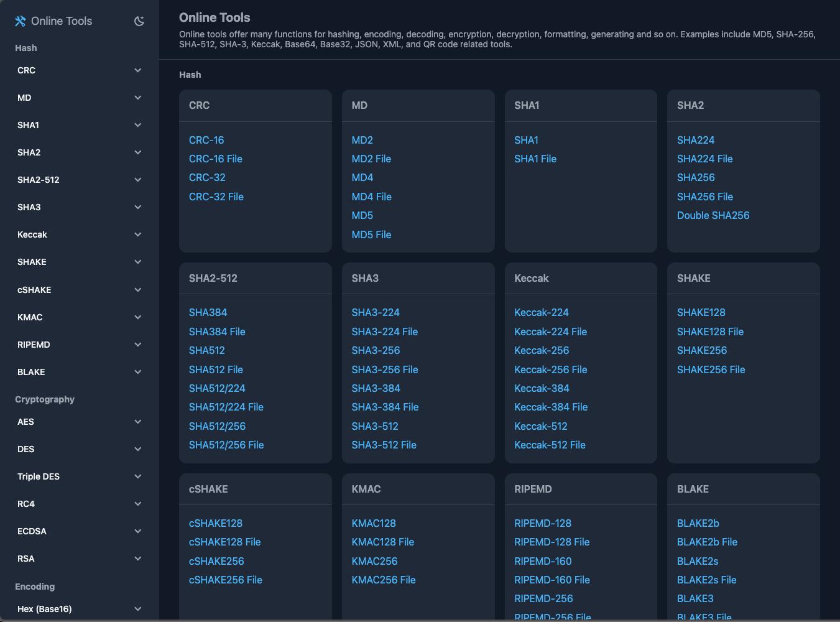Viewport: 840px width, 622px height.
Task: Open the Hex (Base16) sidebar item
Action: [x=80, y=609]
